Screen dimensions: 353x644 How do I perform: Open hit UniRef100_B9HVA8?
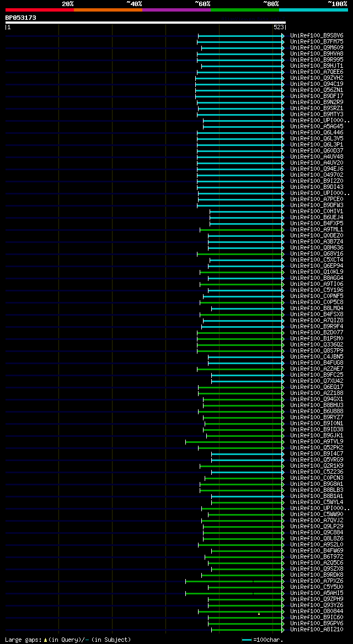pyautogui.click(x=317, y=54)
